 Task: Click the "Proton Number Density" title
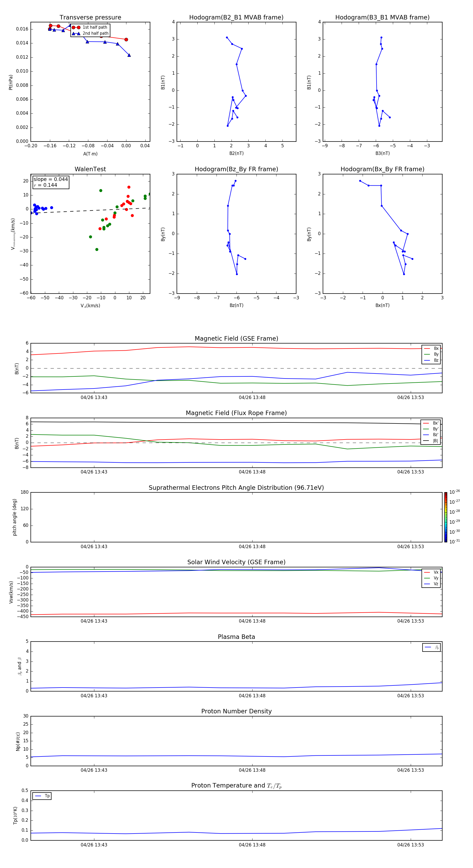[236, 711]
